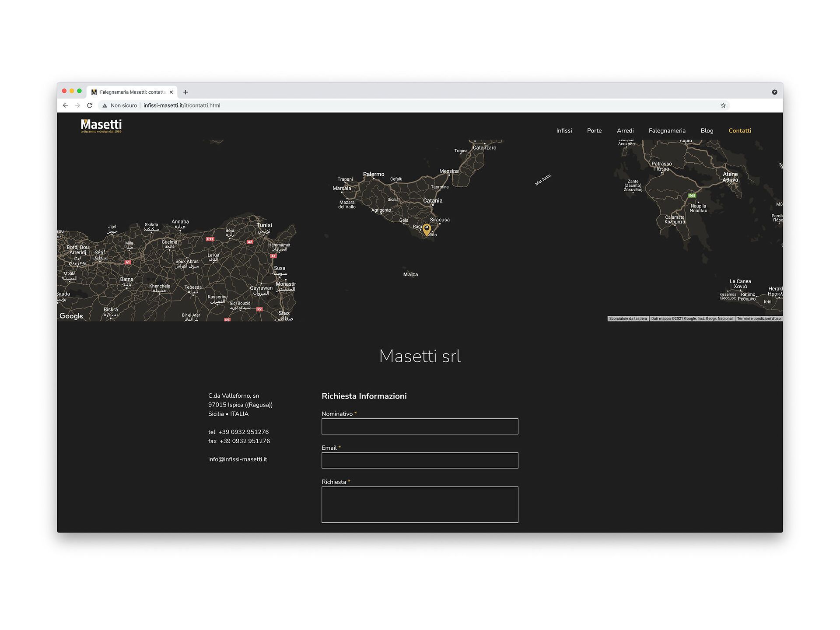
Task: Open a new tab with plus icon
Action: [185, 92]
